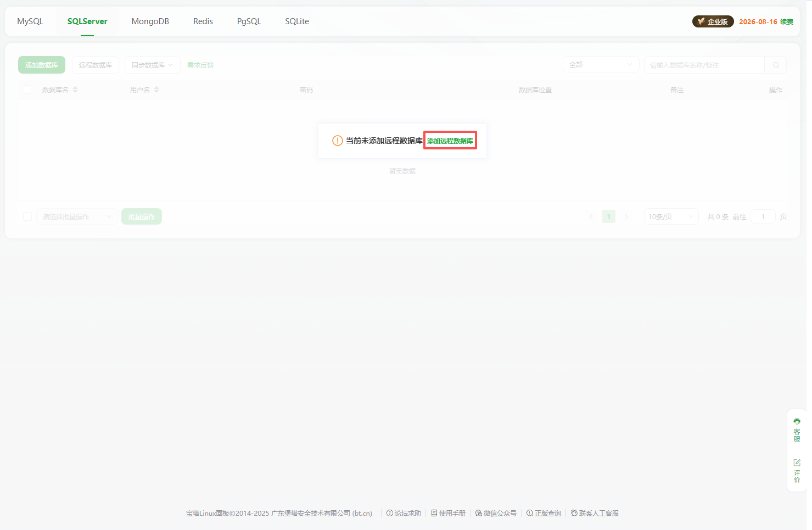Open the 客服 customer service widget
This screenshot has width=812, height=530.
797,429
